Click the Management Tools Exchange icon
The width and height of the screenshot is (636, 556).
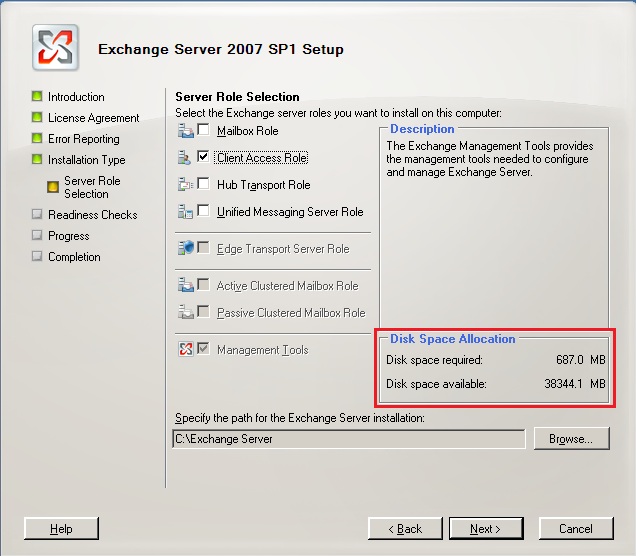coord(186,349)
